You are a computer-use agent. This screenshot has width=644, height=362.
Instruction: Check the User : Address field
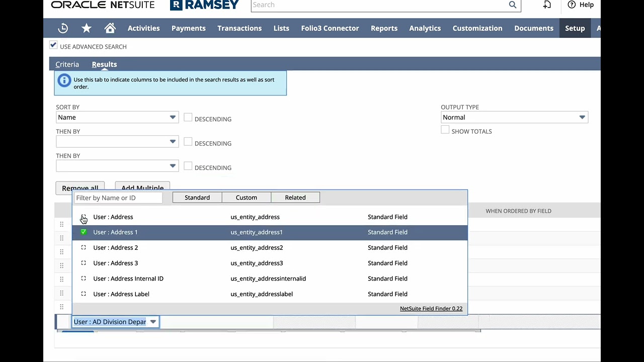click(84, 217)
